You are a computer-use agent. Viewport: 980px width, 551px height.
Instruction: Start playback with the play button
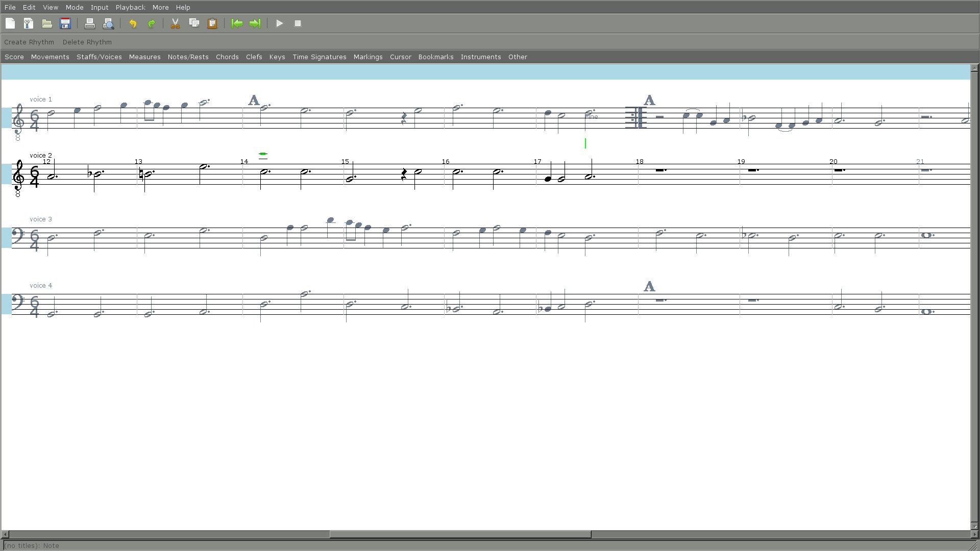279,23
